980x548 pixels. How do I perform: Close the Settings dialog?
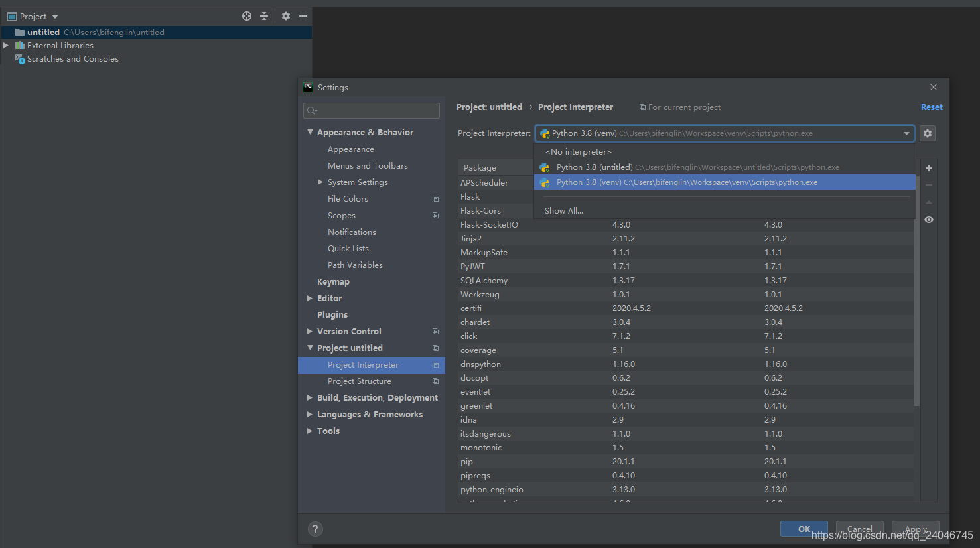point(934,87)
